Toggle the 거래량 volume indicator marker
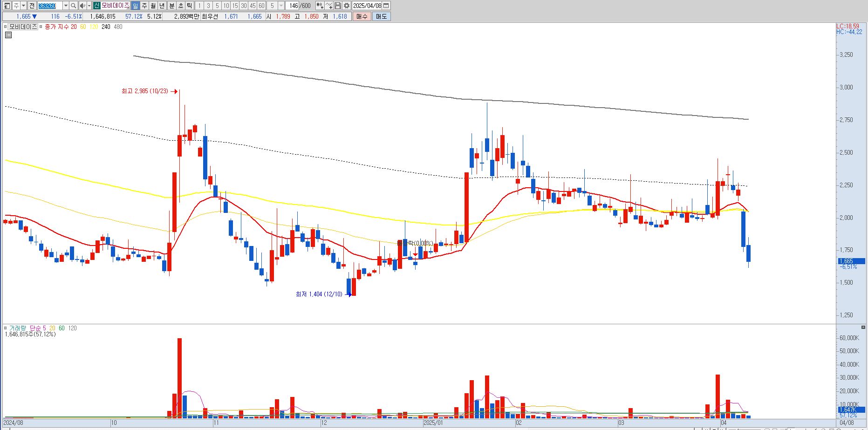Viewport: 868px width, 430px height. click(6, 328)
